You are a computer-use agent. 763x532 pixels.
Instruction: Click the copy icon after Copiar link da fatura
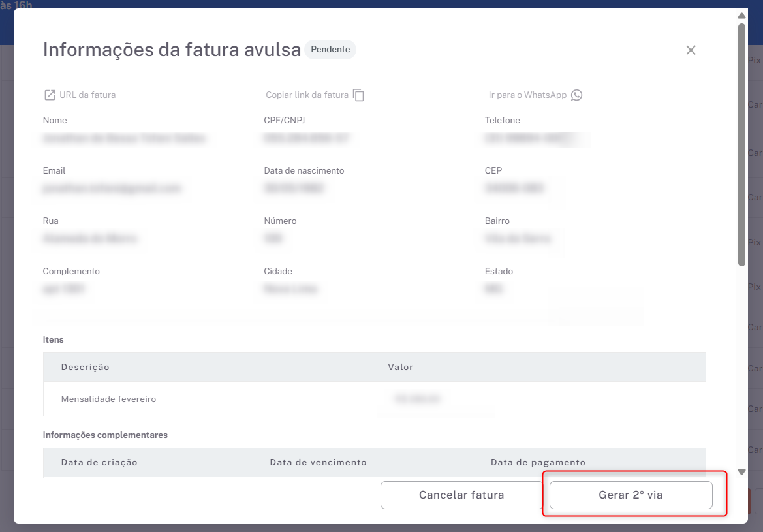coord(358,95)
